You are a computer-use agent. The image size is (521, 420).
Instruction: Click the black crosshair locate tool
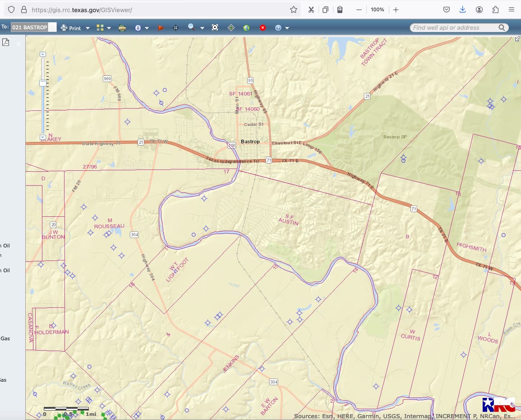tap(176, 28)
